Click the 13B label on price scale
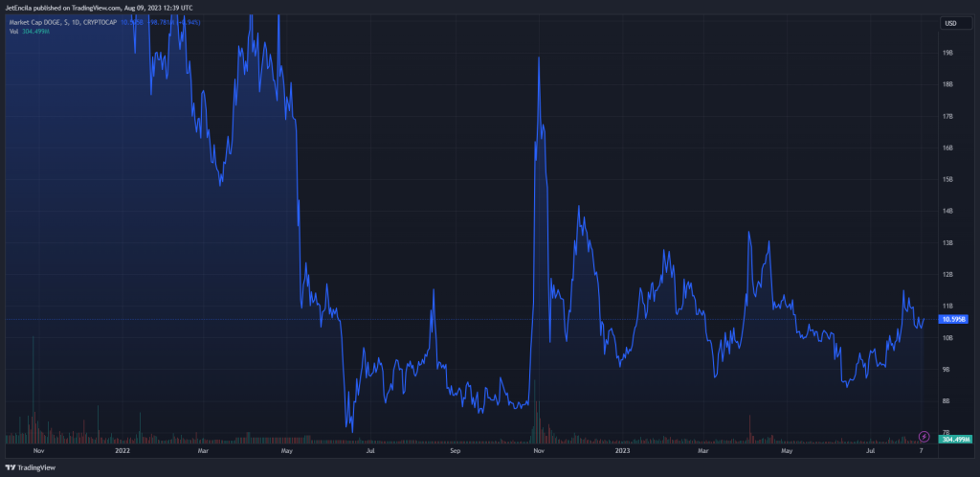This screenshot has width=980, height=477. [x=947, y=243]
